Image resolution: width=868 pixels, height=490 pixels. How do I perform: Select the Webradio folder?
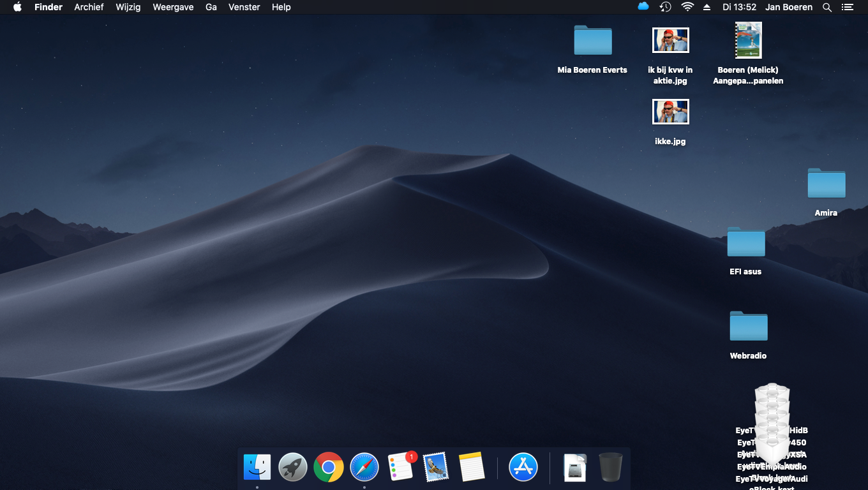[748, 327]
